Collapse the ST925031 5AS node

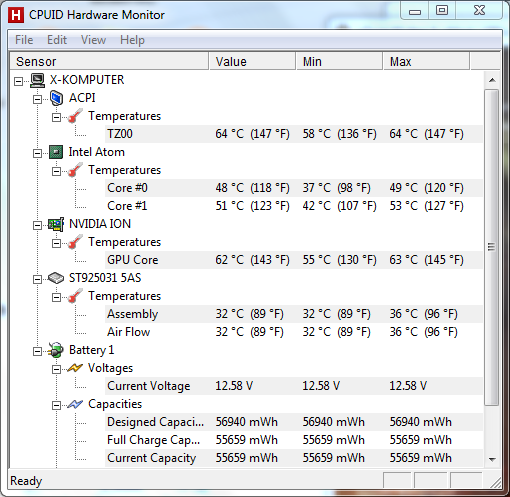(x=37, y=279)
